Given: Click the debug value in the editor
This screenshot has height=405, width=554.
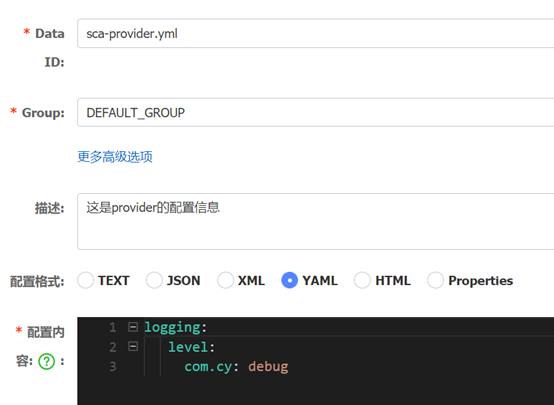Looking at the screenshot, I should [268, 366].
